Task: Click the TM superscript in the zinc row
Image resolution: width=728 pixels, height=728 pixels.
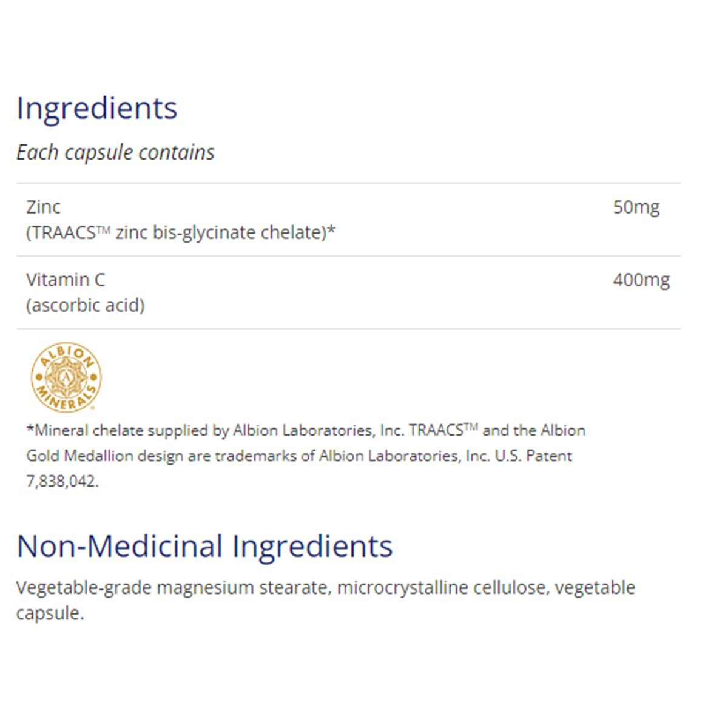Action: coord(104,229)
